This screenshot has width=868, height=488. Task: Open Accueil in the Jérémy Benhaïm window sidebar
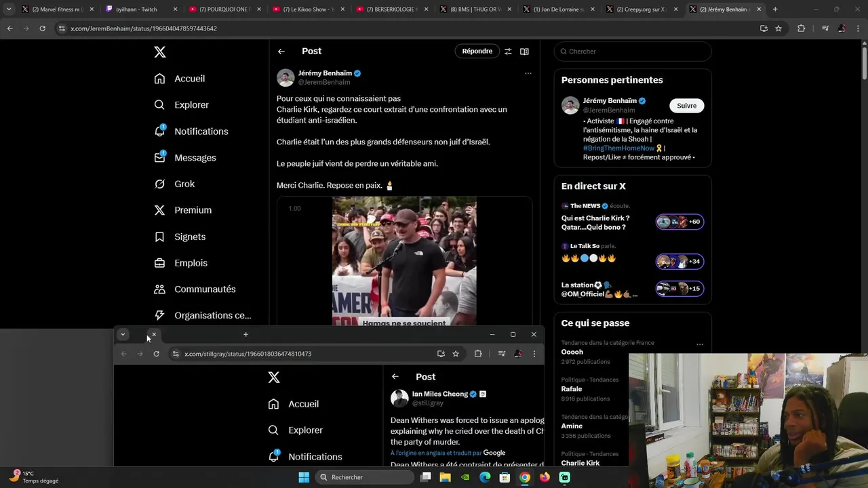180,79
